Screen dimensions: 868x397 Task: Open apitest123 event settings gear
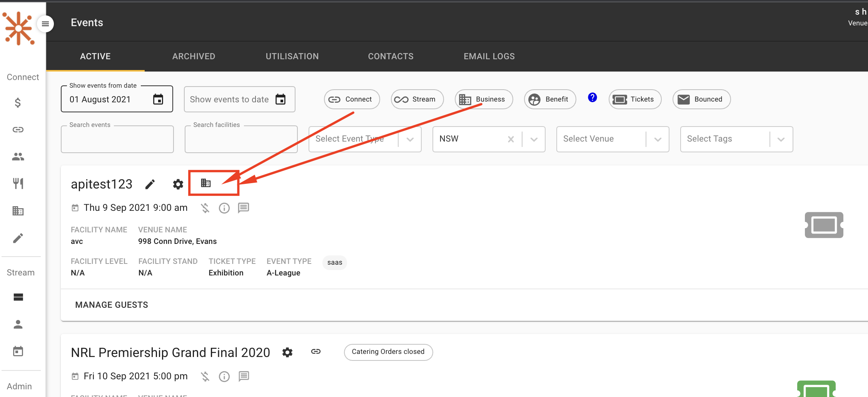click(178, 184)
